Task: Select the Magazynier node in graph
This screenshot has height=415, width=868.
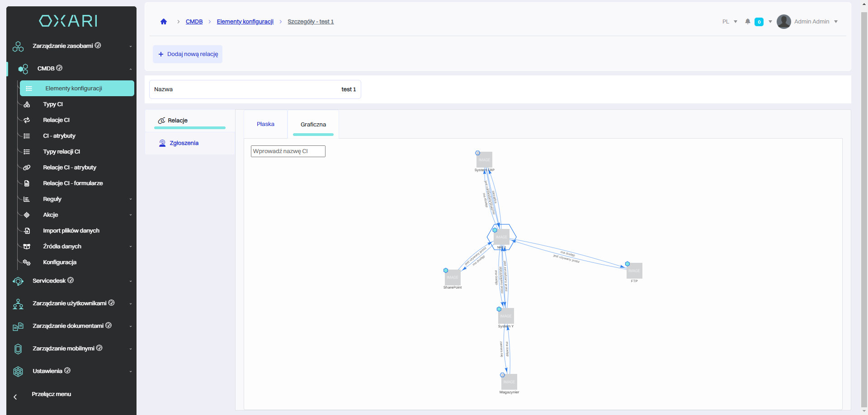Action: coord(509,382)
